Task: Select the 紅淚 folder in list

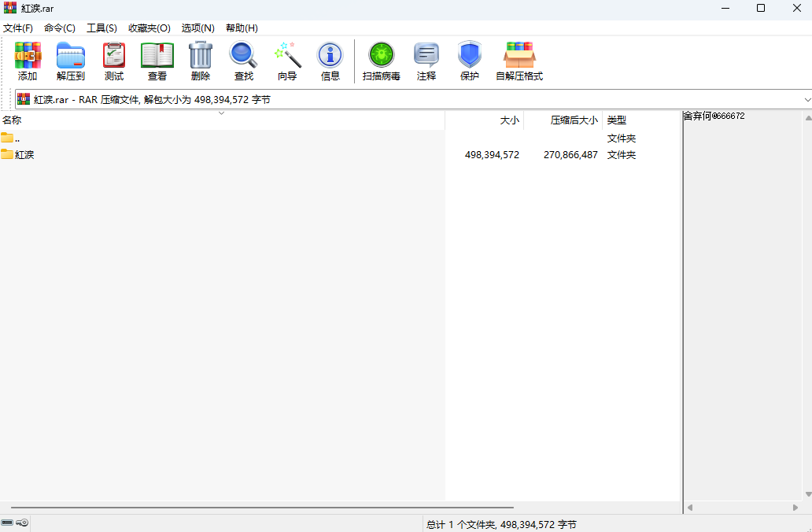Action: click(x=24, y=155)
